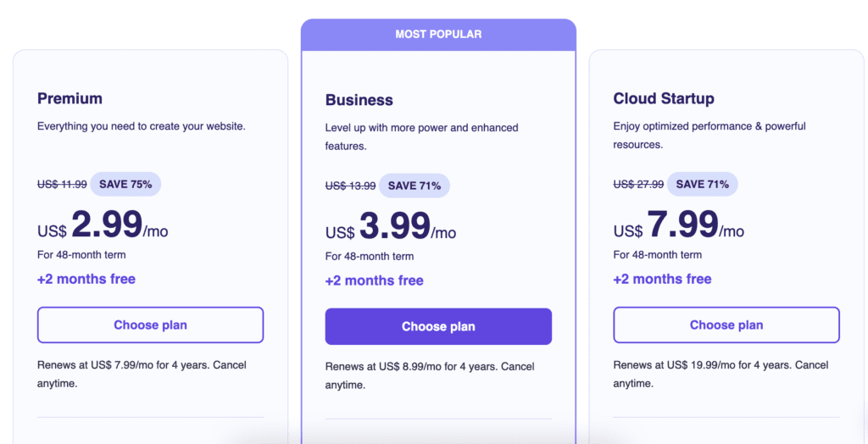The height and width of the screenshot is (444, 868).
Task: Click the Cloud Startup US$ 7.99/mo price
Action: tap(679, 225)
